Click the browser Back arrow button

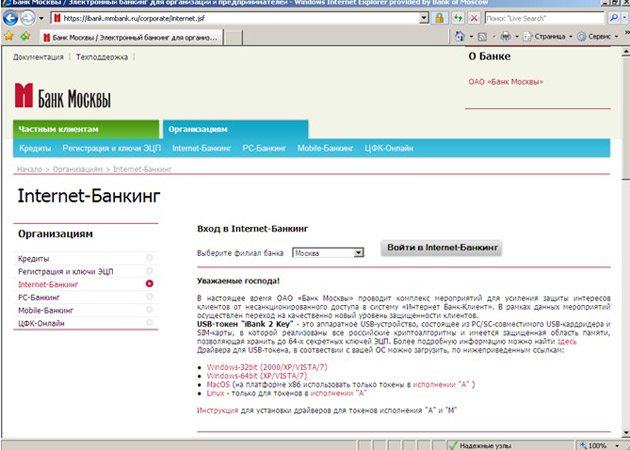pyautogui.click(x=10, y=18)
